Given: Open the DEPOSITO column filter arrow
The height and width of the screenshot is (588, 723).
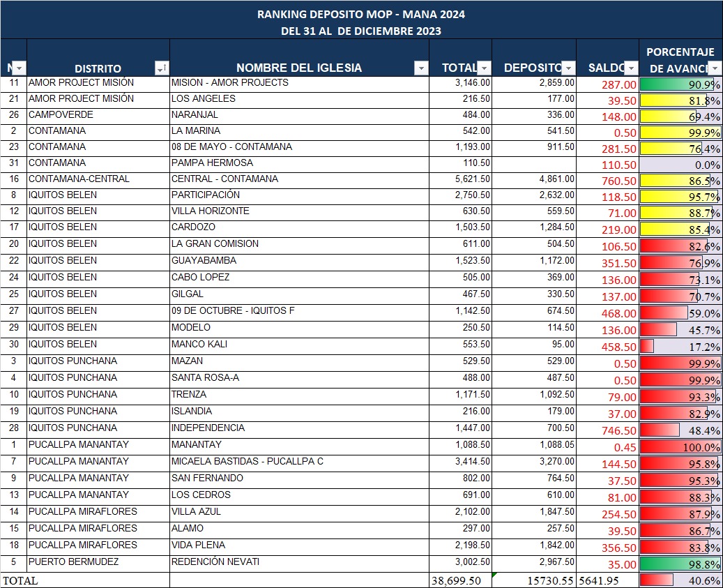Looking at the screenshot, I should point(568,68).
